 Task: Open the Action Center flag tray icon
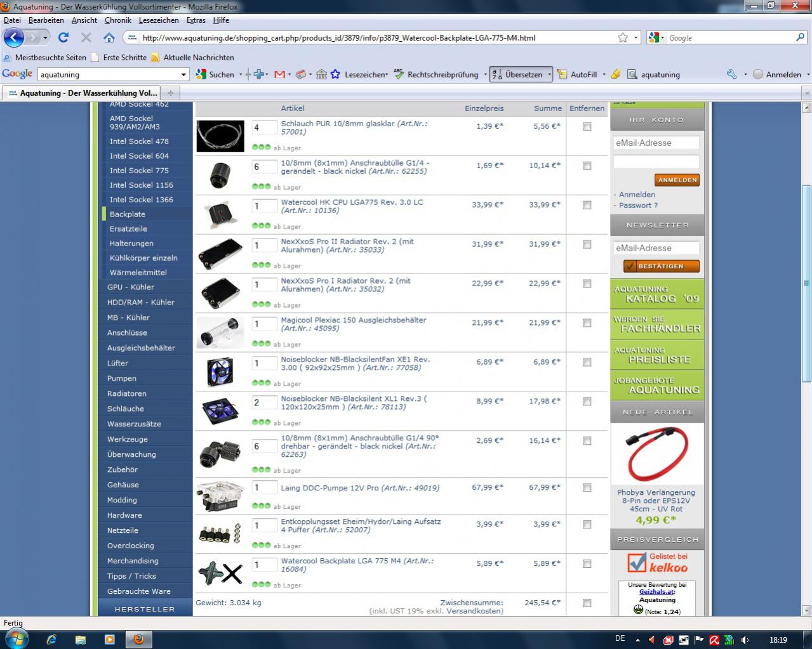(698, 640)
